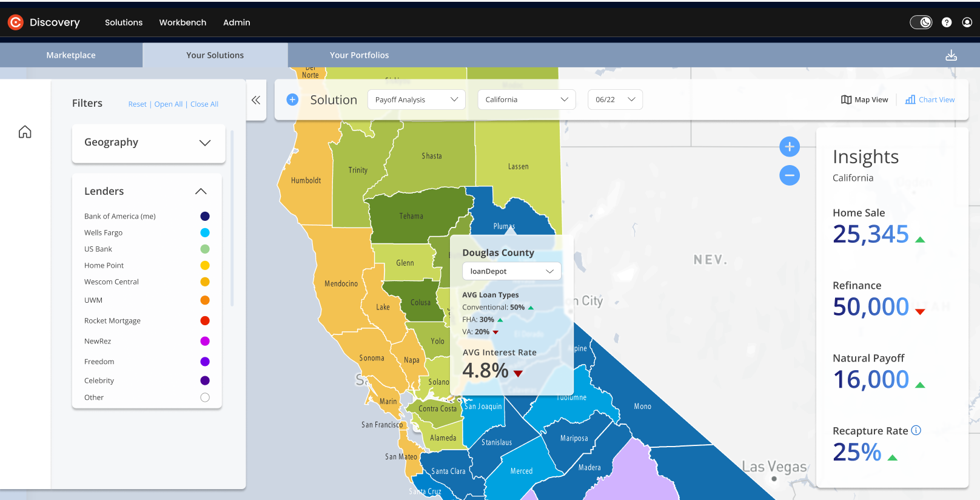Viewport: 980px width, 500px height.
Task: Click Lassen county on the map
Action: pos(518,166)
